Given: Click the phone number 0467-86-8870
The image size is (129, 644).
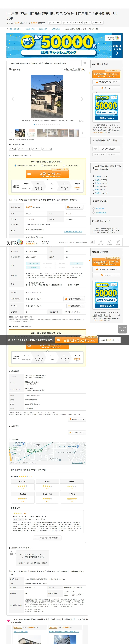Looking at the screenshot, I should 30,588.
